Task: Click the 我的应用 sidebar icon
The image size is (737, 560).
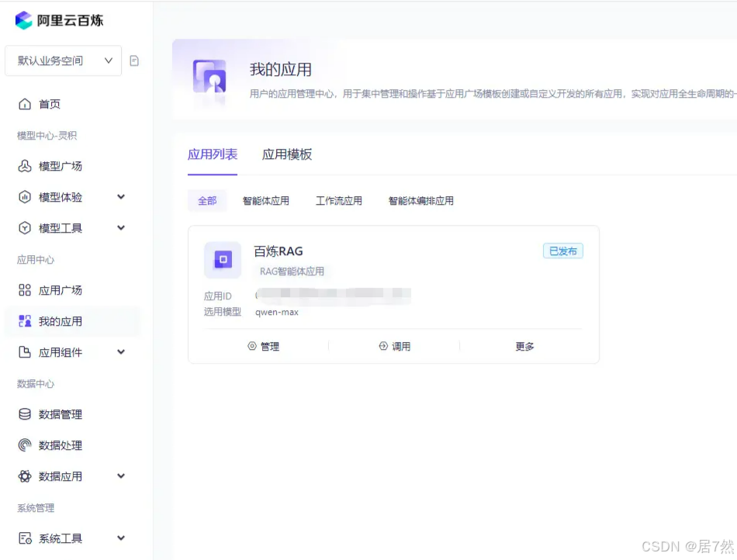Action: coord(25,321)
